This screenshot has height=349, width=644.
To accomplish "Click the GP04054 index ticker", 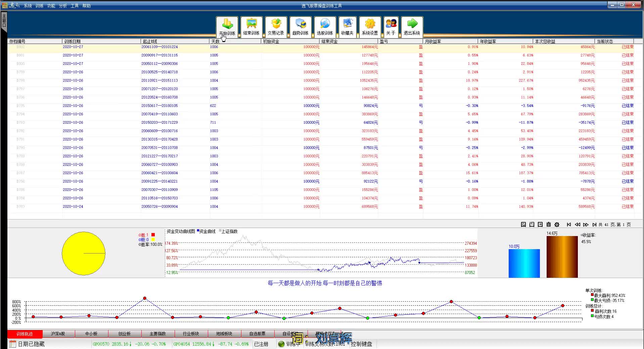I will pyautogui.click(x=211, y=344).
